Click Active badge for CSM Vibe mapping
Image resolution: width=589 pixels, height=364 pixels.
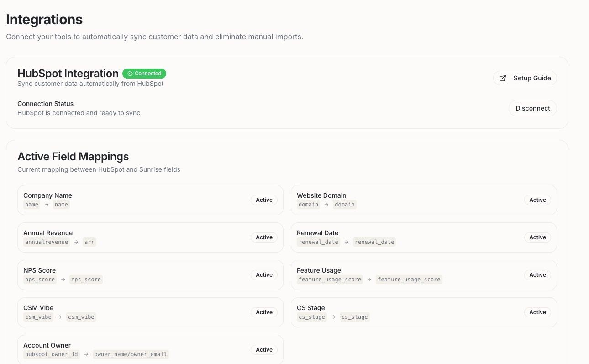[264, 312]
